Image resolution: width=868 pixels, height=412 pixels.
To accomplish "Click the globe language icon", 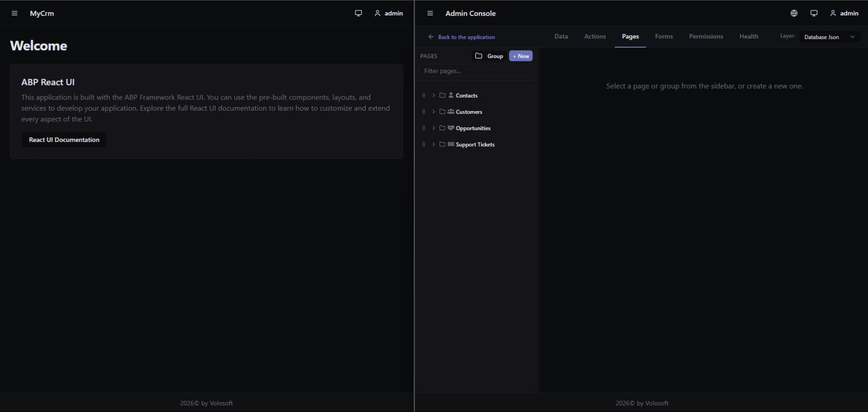I will 794,14.
